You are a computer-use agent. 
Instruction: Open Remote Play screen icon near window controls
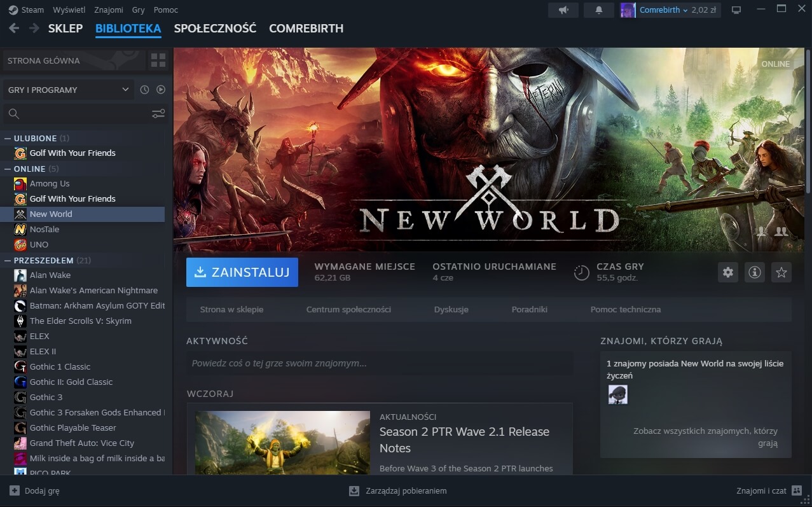pos(736,10)
